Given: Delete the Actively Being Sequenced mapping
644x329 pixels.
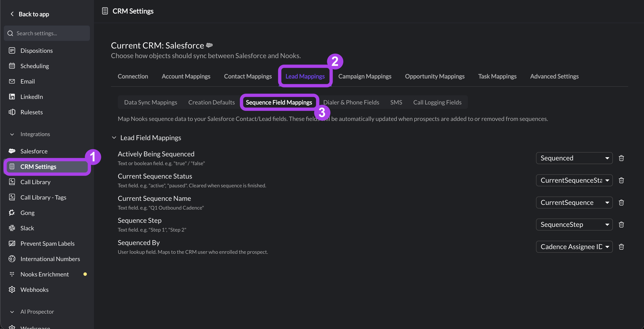Looking at the screenshot, I should 621,158.
